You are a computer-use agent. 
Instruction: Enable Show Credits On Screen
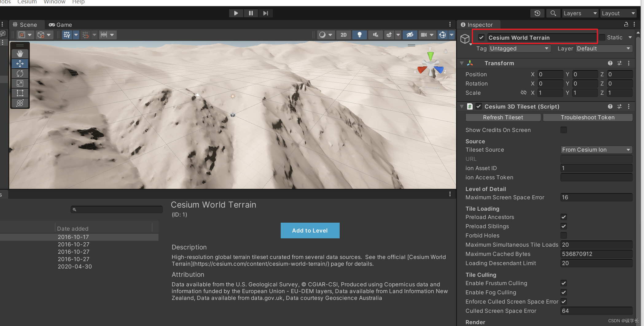pos(564,130)
